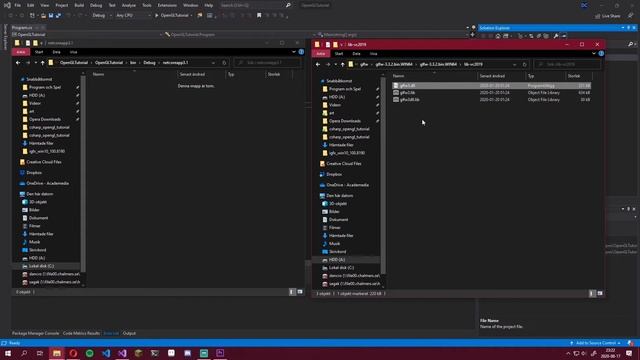Image resolution: width=640 pixels, height=360 pixels.
Task: Select glfw3.lib file in lib-vc2019 window
Action: click(491, 93)
